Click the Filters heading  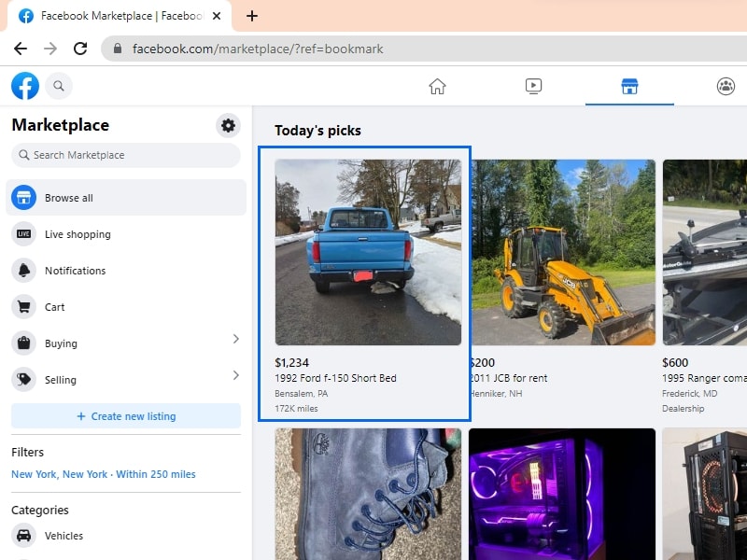28,453
